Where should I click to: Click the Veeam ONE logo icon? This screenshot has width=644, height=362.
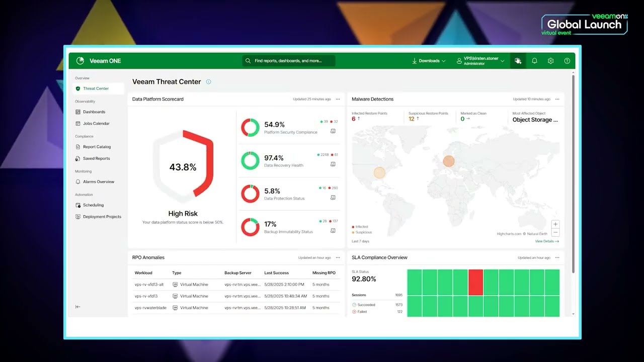pos(80,61)
